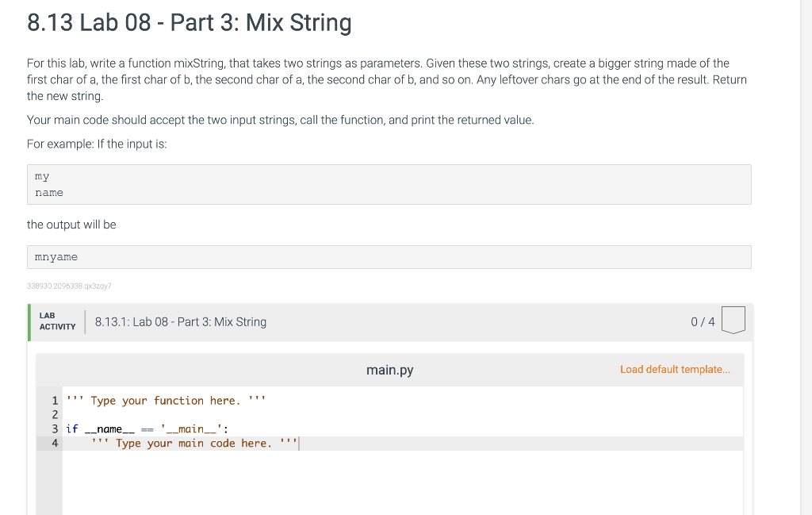The image size is (812, 515).
Task: Click the '8.13.1: Lab 08 - Part 3' activity title
Action: coord(180,322)
